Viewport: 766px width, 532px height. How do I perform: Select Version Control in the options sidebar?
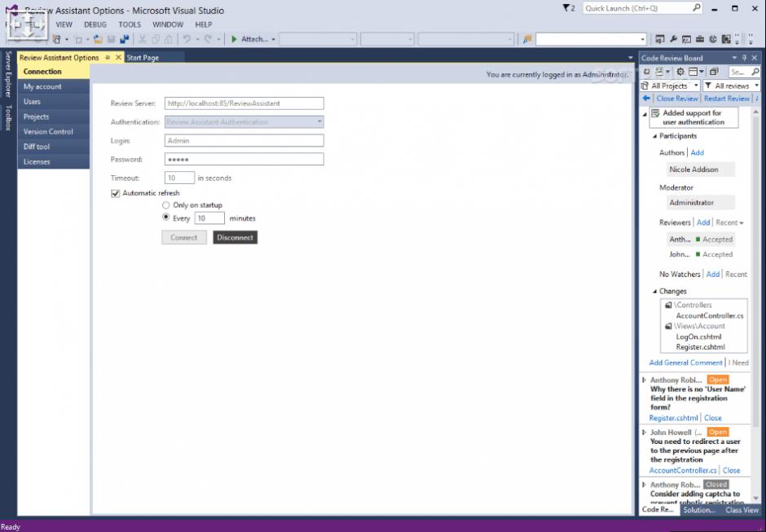48,132
